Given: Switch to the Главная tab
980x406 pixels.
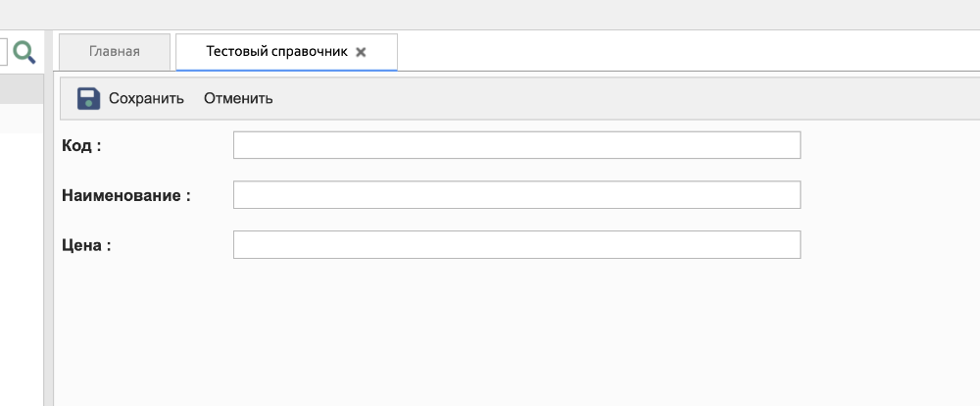Looking at the screenshot, I should 114,52.
